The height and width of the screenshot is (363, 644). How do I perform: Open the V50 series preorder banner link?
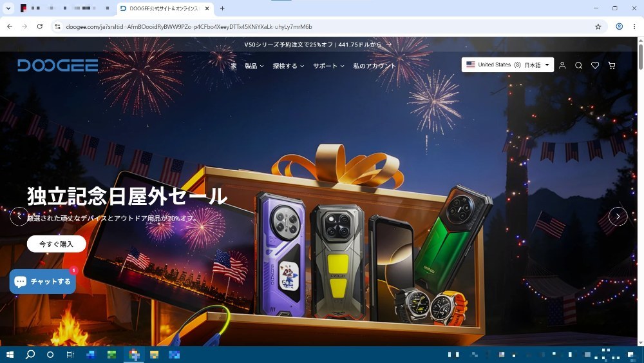[x=318, y=44]
